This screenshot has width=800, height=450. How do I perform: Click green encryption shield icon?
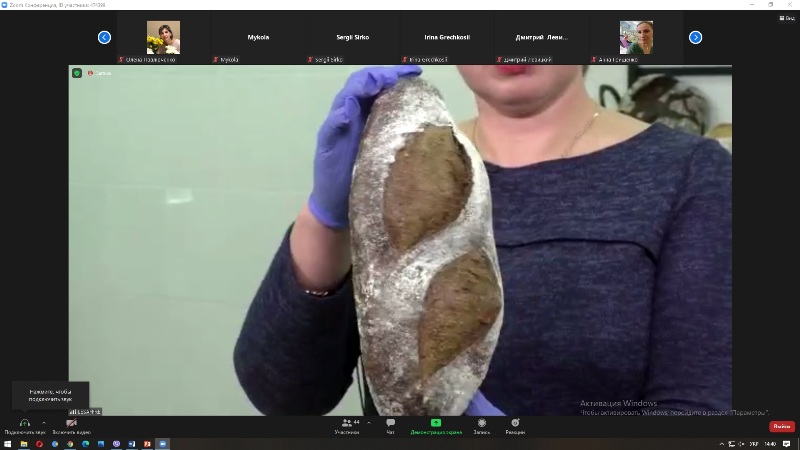[x=77, y=73]
